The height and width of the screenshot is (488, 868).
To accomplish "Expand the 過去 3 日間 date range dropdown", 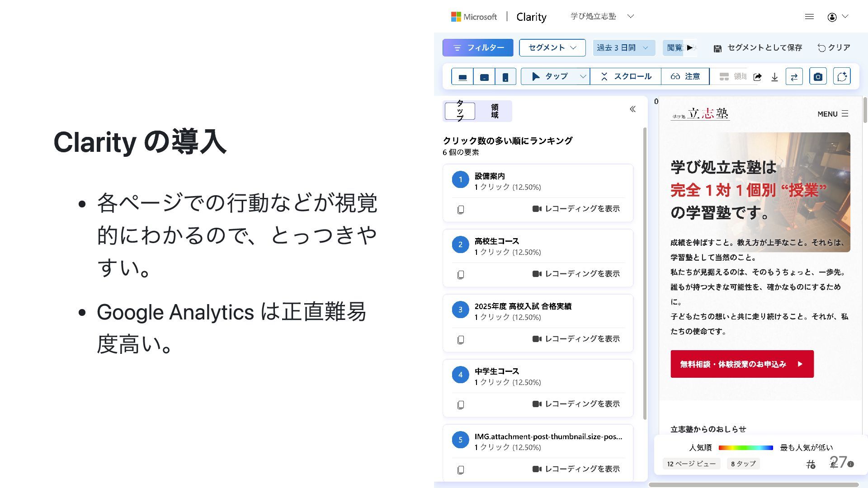I will click(623, 47).
